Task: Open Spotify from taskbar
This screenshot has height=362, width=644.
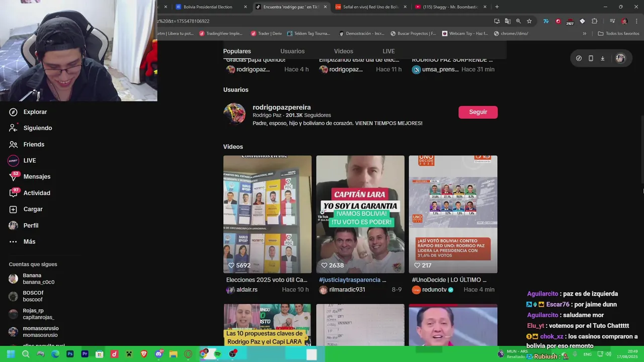Action: coord(218,354)
